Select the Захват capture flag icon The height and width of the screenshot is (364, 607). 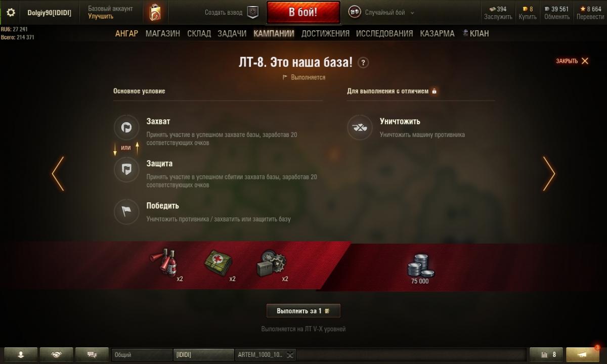126,128
